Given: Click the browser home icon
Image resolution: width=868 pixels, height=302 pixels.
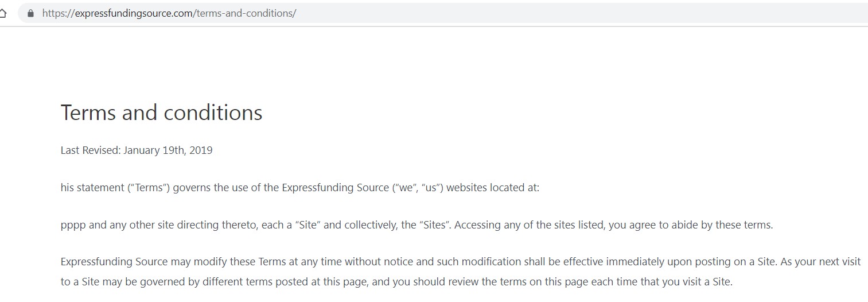Looking at the screenshot, I should coord(3,13).
